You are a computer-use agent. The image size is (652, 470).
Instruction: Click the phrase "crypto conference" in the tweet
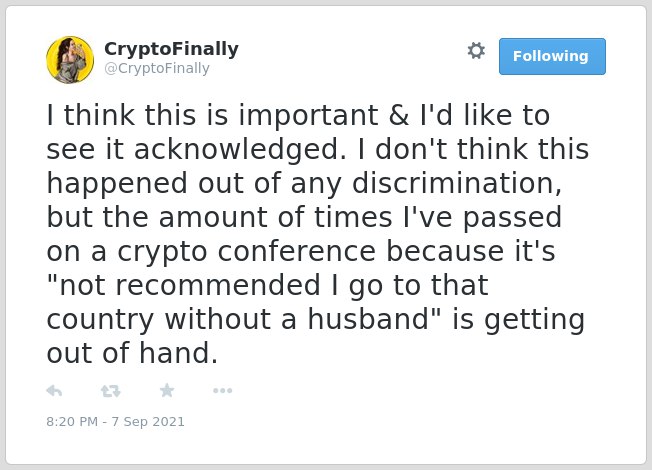coord(247,252)
